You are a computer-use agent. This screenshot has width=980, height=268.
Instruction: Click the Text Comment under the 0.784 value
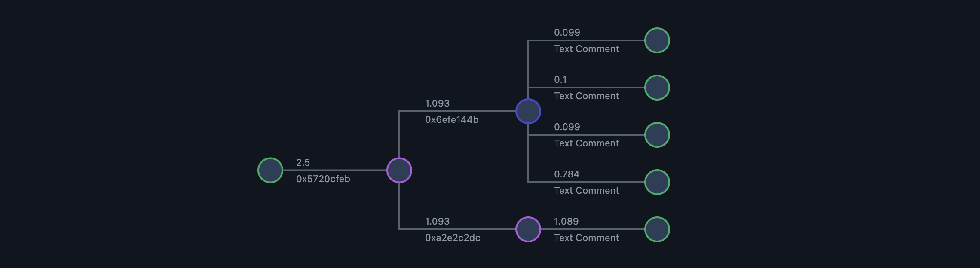[x=586, y=191]
